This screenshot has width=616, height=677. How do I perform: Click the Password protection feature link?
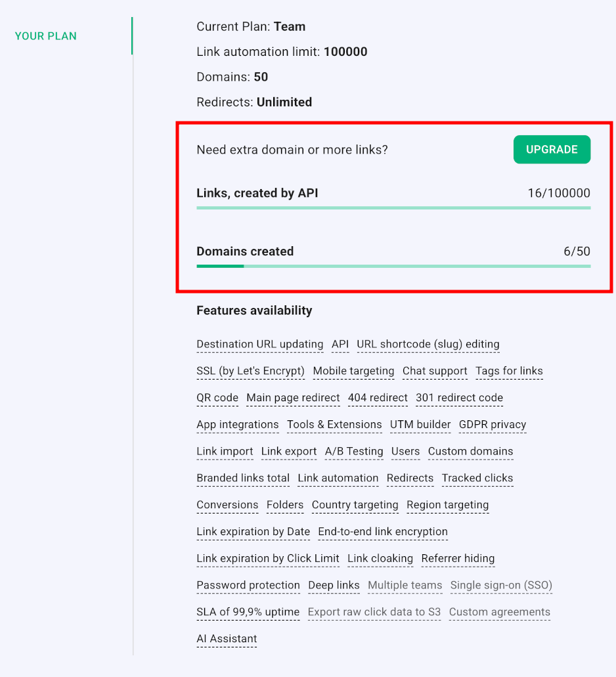pyautogui.click(x=248, y=586)
